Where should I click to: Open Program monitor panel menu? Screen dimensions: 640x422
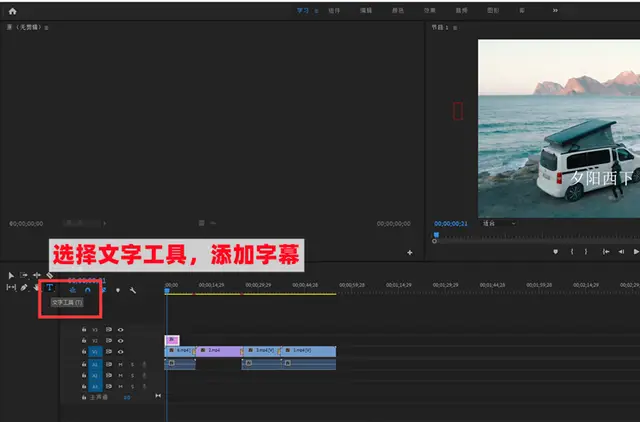[x=455, y=28]
